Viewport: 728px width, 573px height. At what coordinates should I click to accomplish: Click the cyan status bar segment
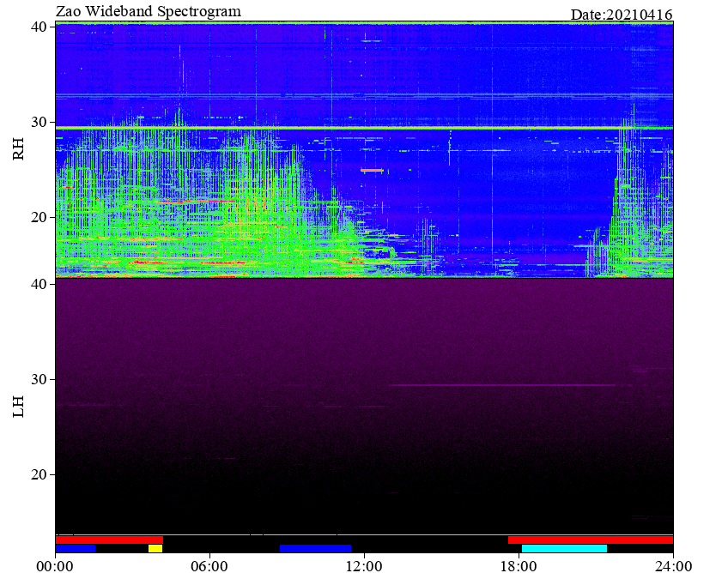[564, 548]
